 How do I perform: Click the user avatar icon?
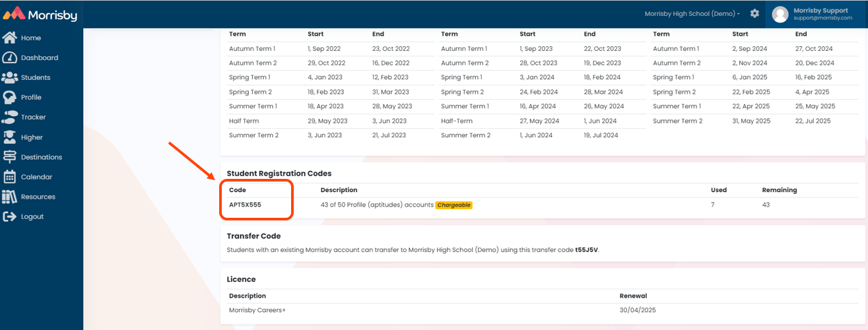(780, 14)
